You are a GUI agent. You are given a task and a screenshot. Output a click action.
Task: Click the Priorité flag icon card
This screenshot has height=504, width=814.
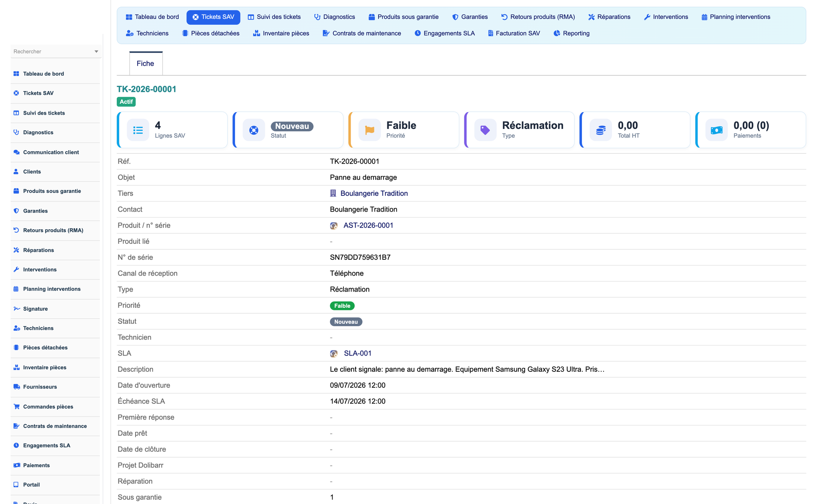(370, 130)
